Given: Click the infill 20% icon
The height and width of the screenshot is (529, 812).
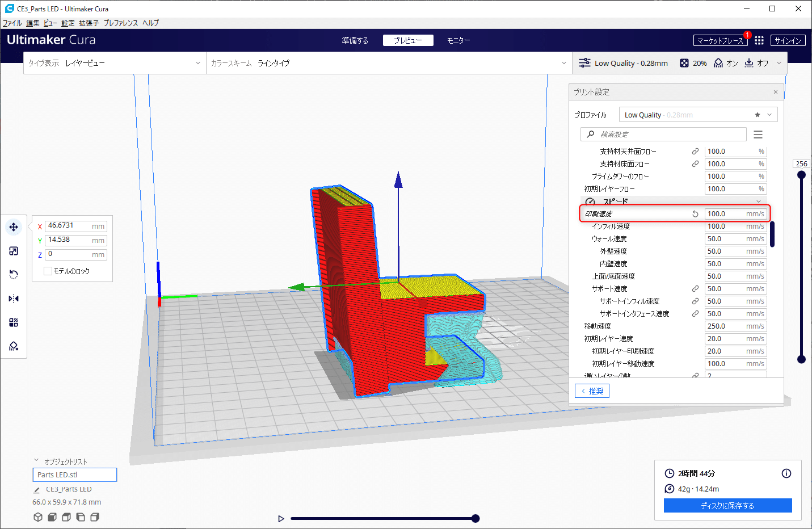Looking at the screenshot, I should [x=684, y=63].
